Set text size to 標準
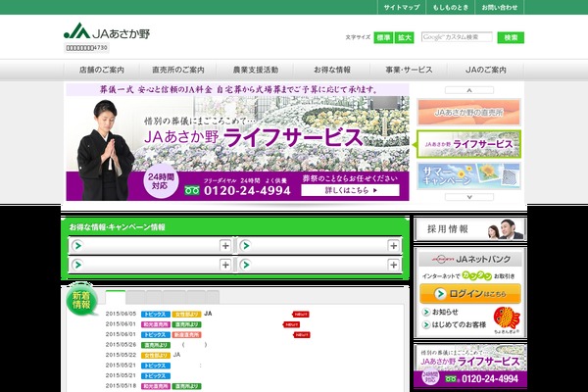Screen dimensions: 588x392 tap(383, 37)
